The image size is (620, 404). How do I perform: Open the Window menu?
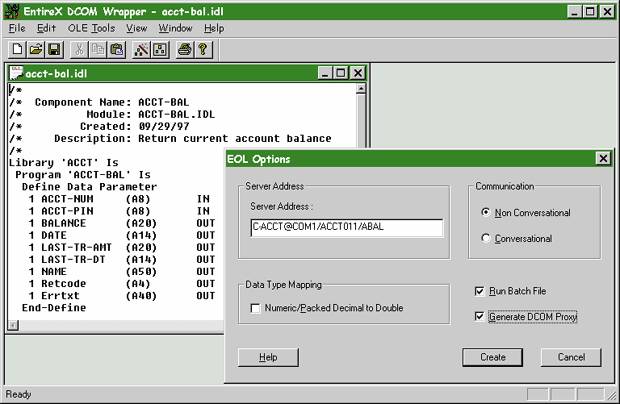(x=175, y=28)
